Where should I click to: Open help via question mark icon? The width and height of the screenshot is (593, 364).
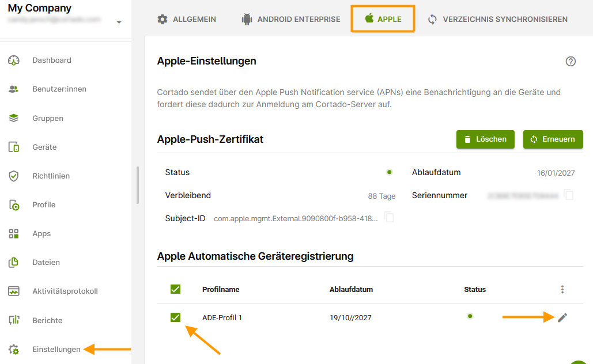[571, 61]
